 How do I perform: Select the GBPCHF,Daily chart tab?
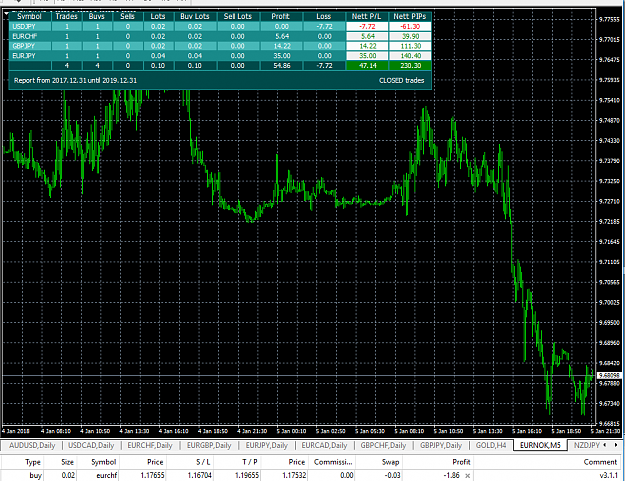pyautogui.click(x=383, y=445)
